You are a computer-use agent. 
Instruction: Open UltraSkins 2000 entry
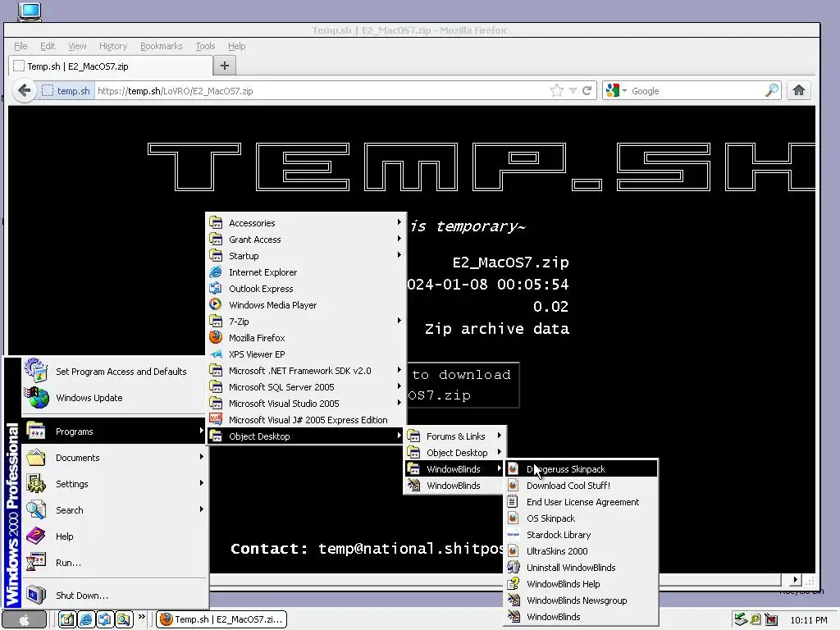(x=582, y=551)
